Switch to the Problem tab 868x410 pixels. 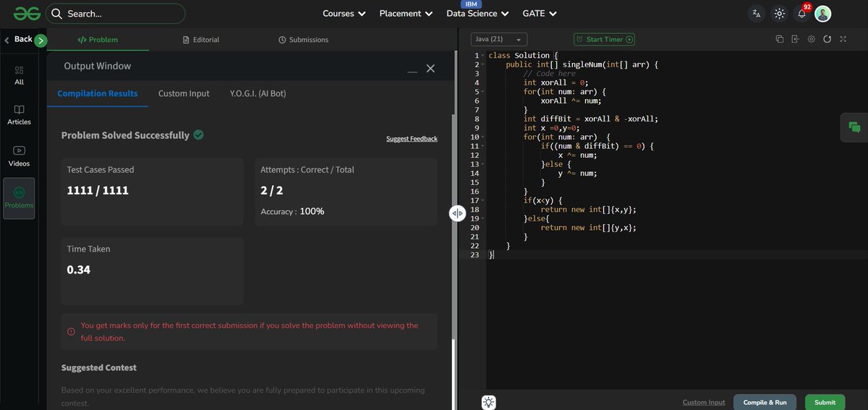tap(98, 40)
